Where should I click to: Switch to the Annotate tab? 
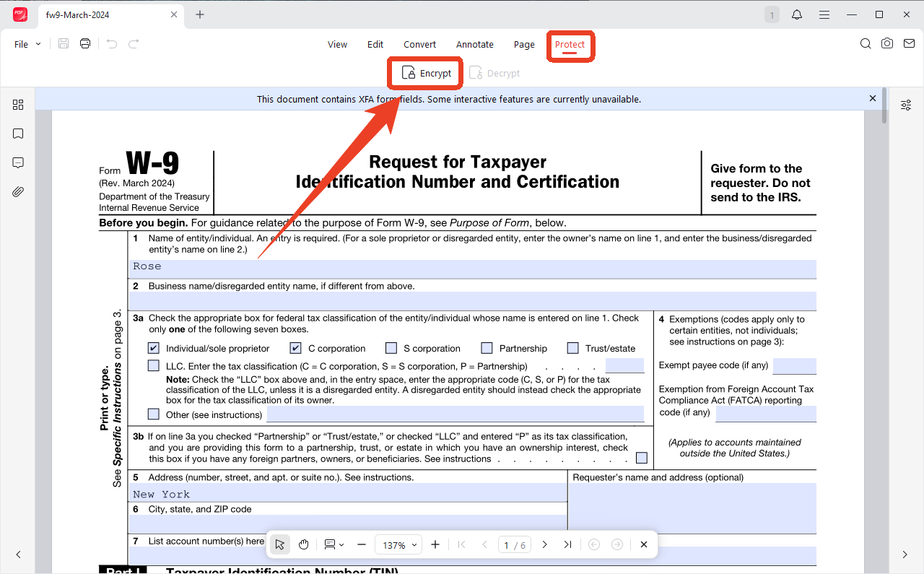pyautogui.click(x=475, y=44)
